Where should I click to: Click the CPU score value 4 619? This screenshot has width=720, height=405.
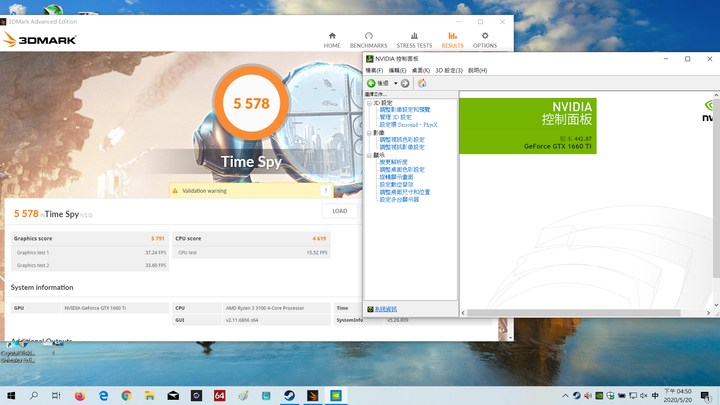[x=319, y=238]
